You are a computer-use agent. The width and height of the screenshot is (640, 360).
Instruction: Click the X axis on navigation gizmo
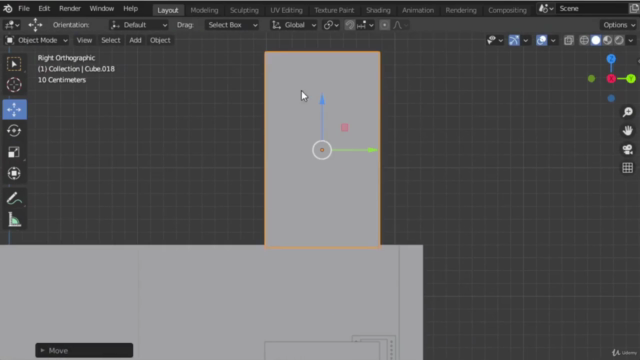tap(611, 79)
